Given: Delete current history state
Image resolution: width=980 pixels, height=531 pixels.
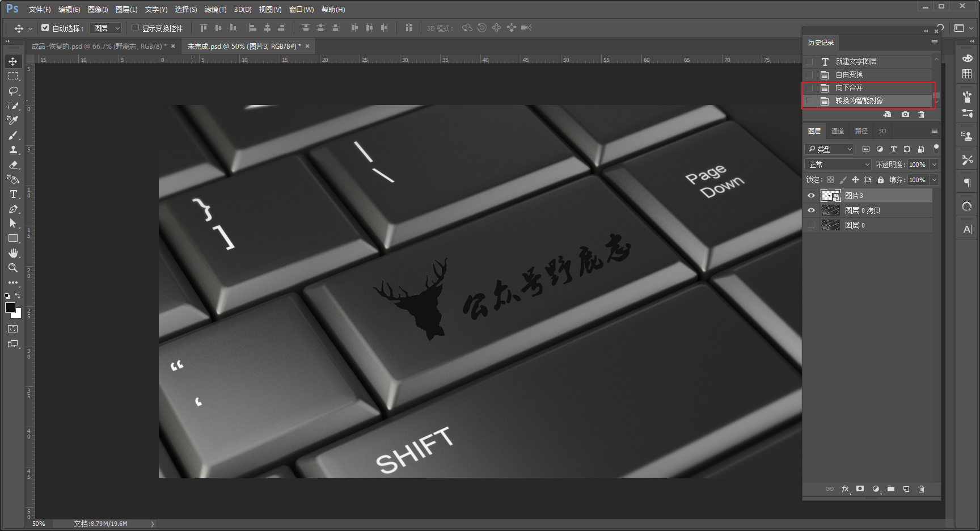Looking at the screenshot, I should (x=921, y=115).
